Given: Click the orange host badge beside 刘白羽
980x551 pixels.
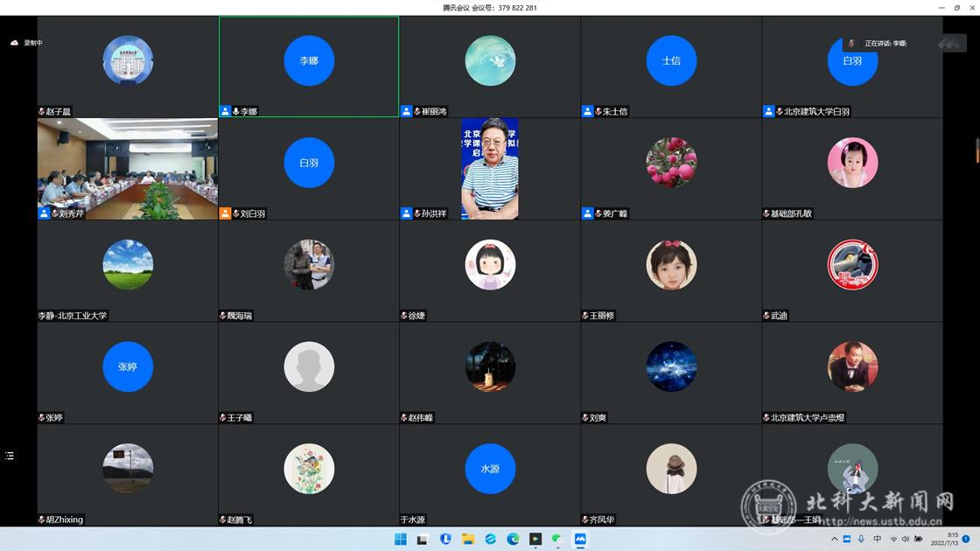Looking at the screenshot, I should pos(225,213).
